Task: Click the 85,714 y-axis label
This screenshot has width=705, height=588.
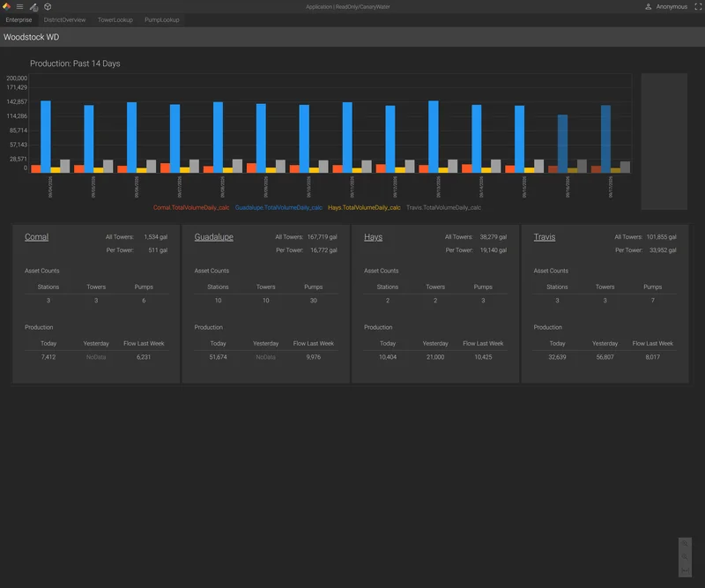Action: coord(19,130)
